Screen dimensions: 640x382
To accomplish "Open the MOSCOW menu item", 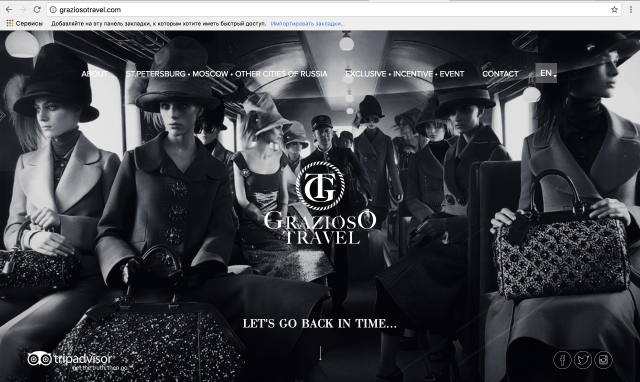I will point(210,74).
